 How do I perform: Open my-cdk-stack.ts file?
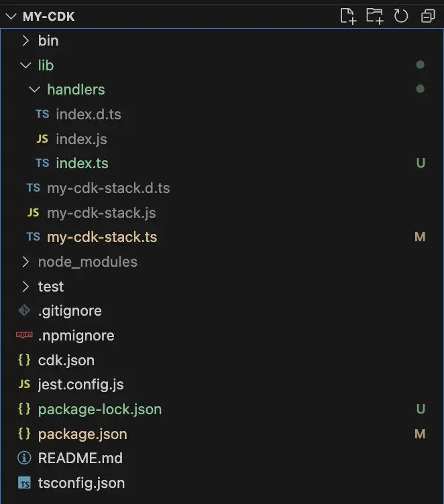tap(102, 237)
